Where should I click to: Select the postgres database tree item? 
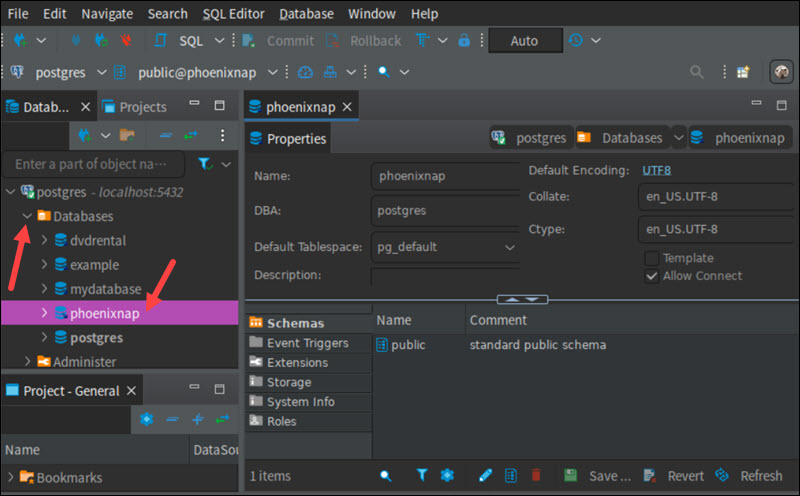pyautogui.click(x=96, y=338)
